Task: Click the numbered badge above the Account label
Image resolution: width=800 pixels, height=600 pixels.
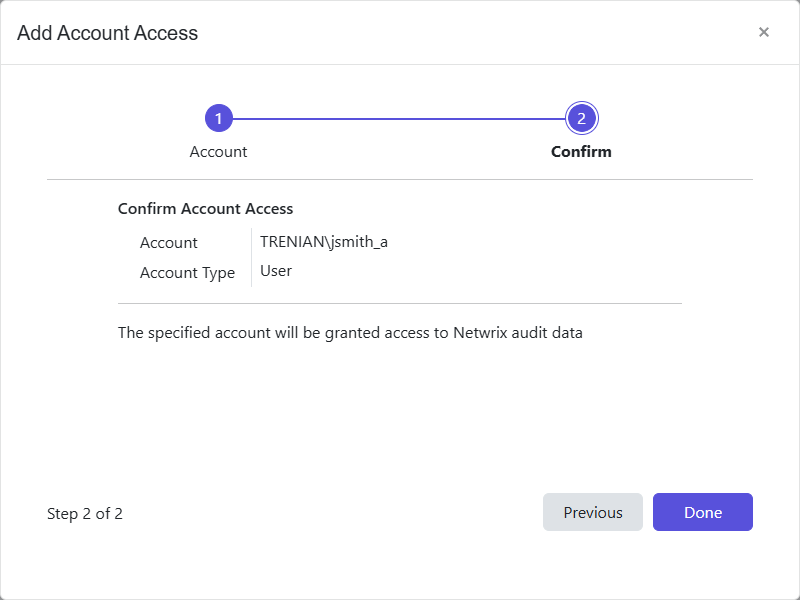Action: 218,117
